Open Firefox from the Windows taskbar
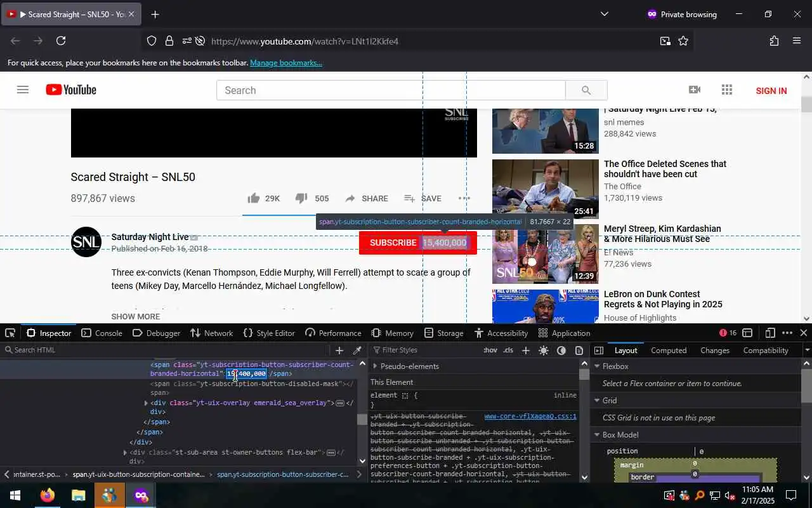 point(48,495)
